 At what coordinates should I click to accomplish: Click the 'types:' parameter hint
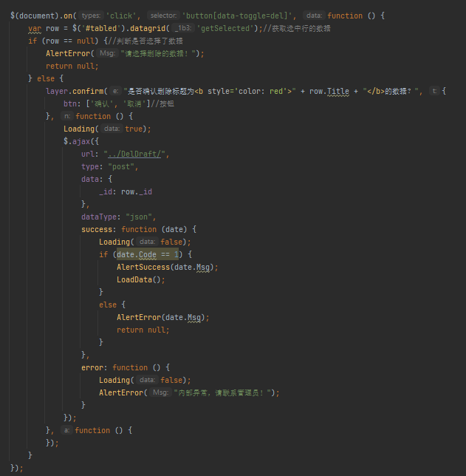[x=91, y=16]
